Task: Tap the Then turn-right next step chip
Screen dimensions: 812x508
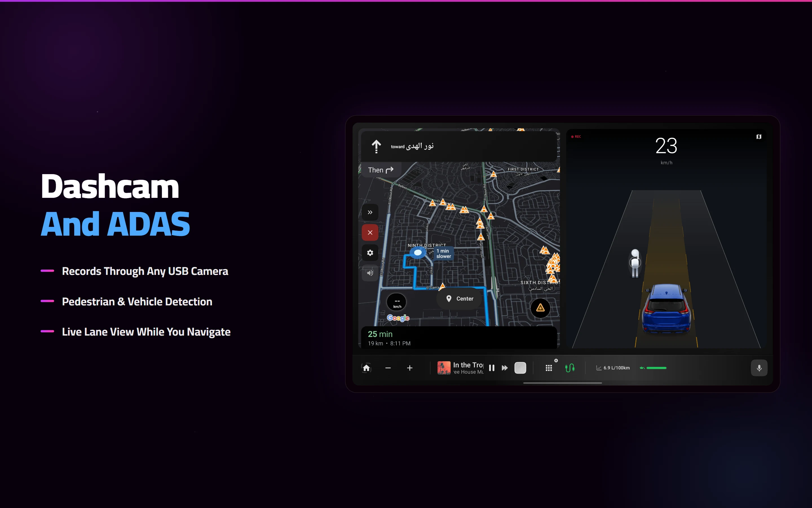Action: coord(381,170)
